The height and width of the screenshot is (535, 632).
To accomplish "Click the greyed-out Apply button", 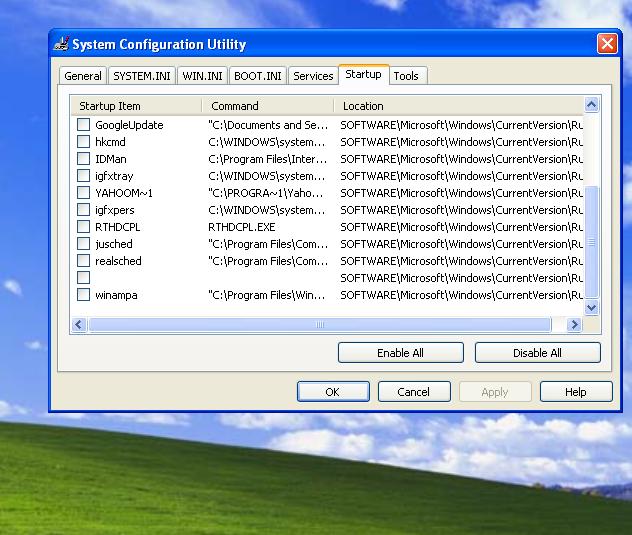I will (495, 391).
